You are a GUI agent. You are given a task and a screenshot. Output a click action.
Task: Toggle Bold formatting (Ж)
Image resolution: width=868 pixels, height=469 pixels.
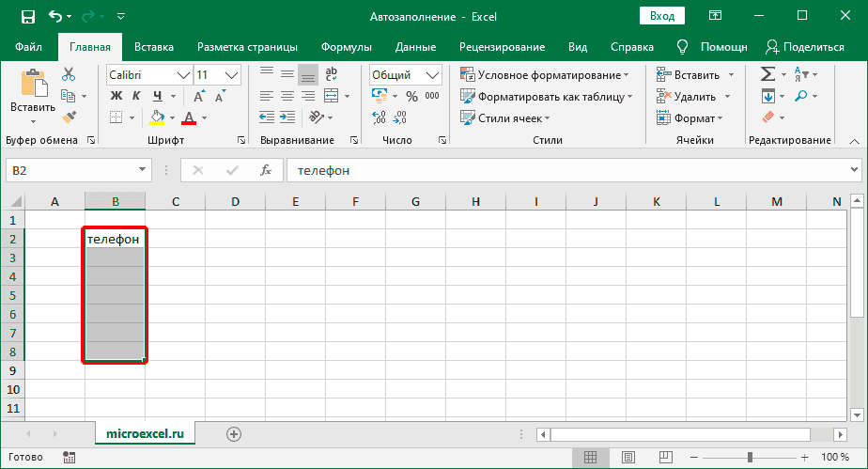(116, 96)
